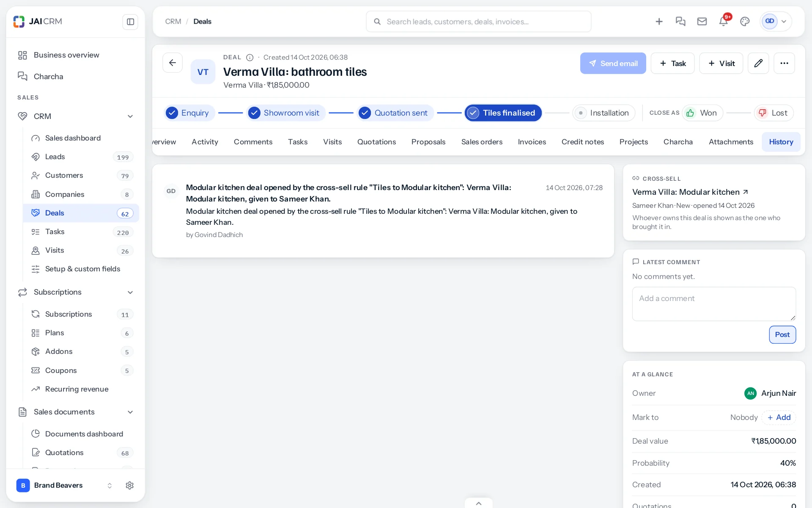Open the mail envelope icon
Image resolution: width=812 pixels, height=508 pixels.
702,22
